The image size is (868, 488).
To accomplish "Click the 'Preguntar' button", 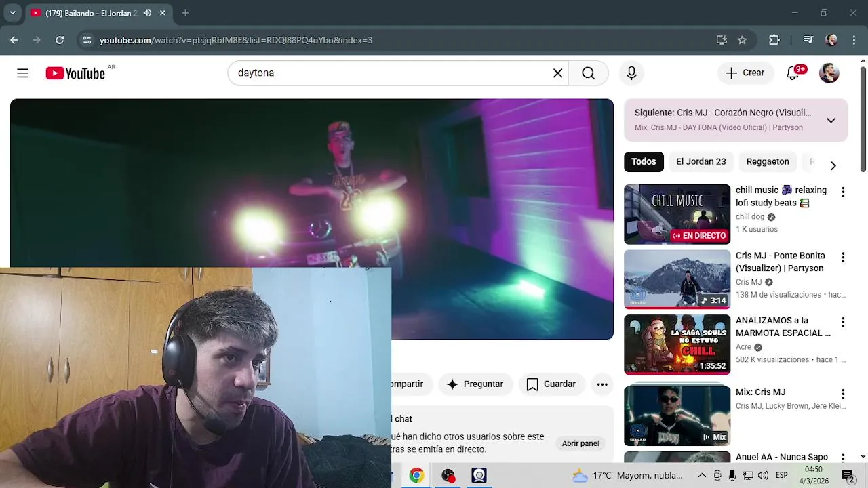I will tap(475, 384).
